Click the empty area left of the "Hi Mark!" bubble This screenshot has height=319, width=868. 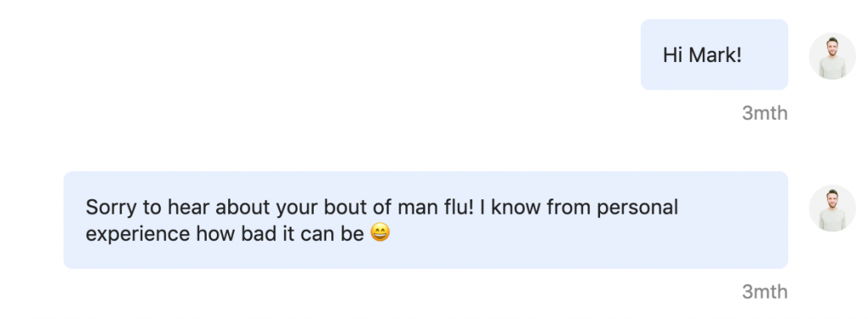(x=321, y=54)
